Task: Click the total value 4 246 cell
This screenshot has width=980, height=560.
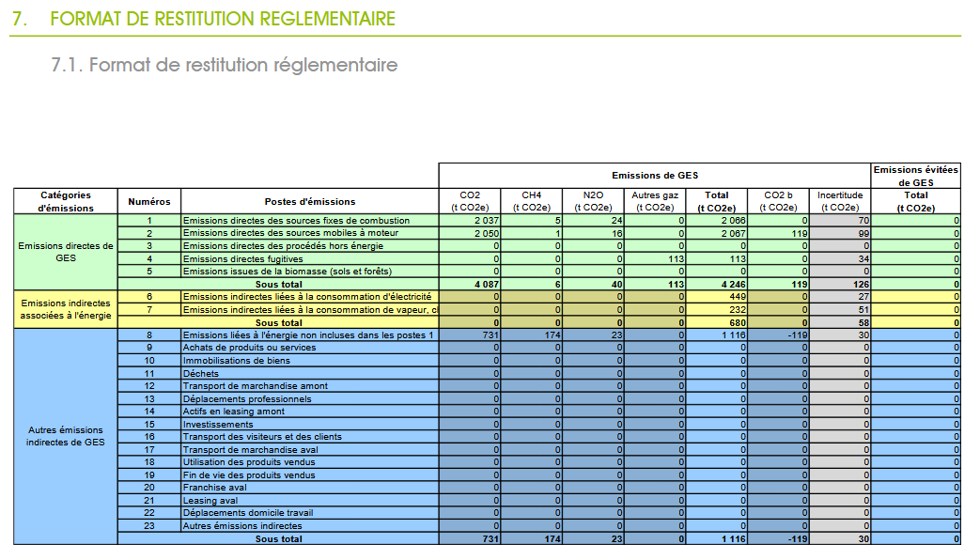Action: pos(717,285)
